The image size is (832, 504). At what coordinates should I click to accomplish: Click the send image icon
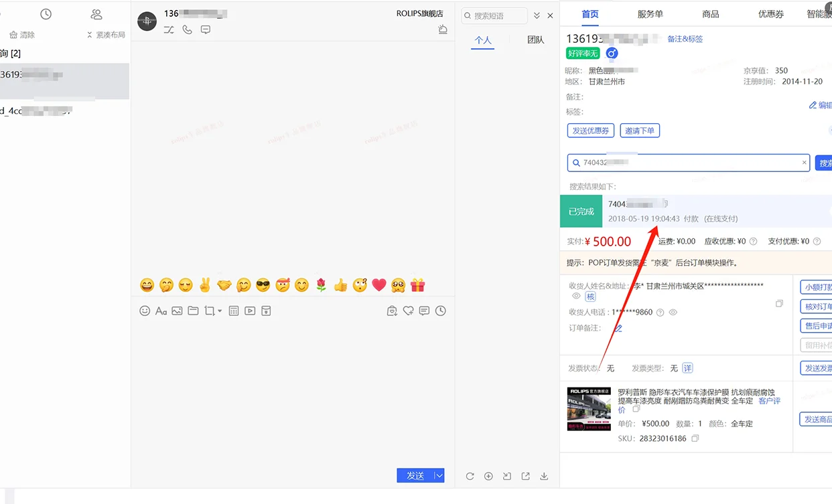pos(178,311)
